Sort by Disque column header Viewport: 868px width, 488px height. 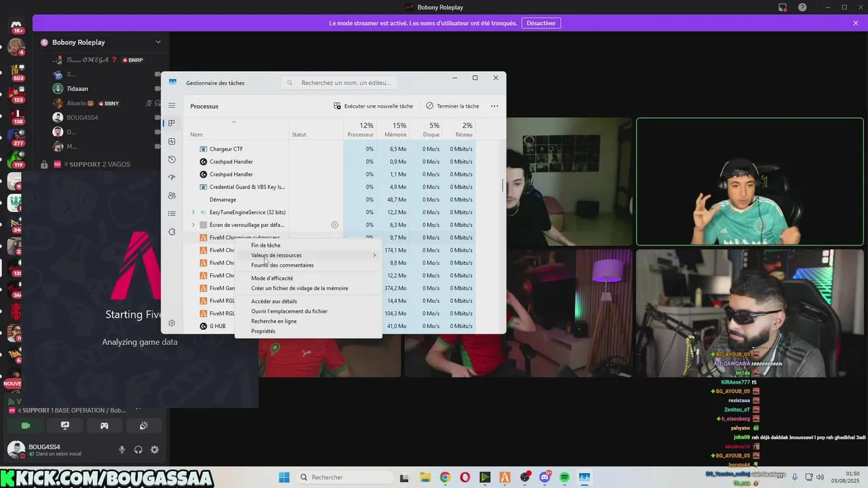[425, 129]
